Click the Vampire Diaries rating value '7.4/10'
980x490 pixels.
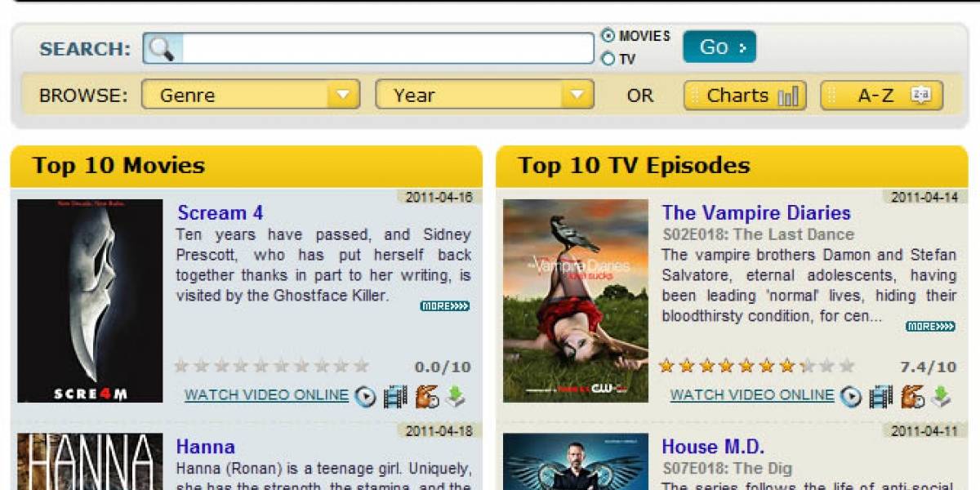click(x=929, y=367)
